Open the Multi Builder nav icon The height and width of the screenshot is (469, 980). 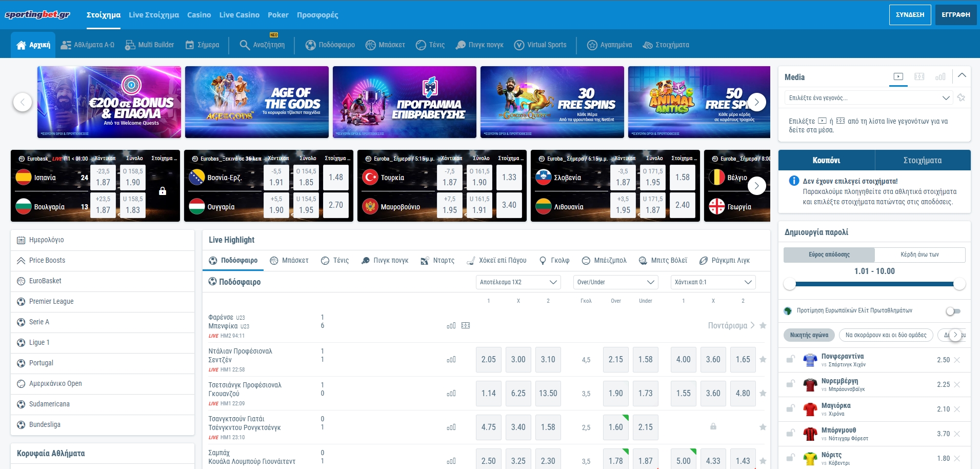click(130, 45)
